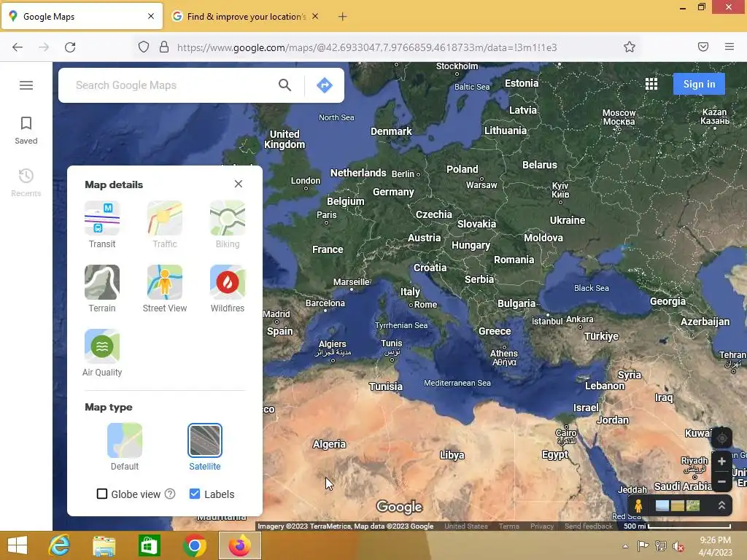747x560 pixels.
Task: Click the Send feedback link
Action: [x=589, y=526]
